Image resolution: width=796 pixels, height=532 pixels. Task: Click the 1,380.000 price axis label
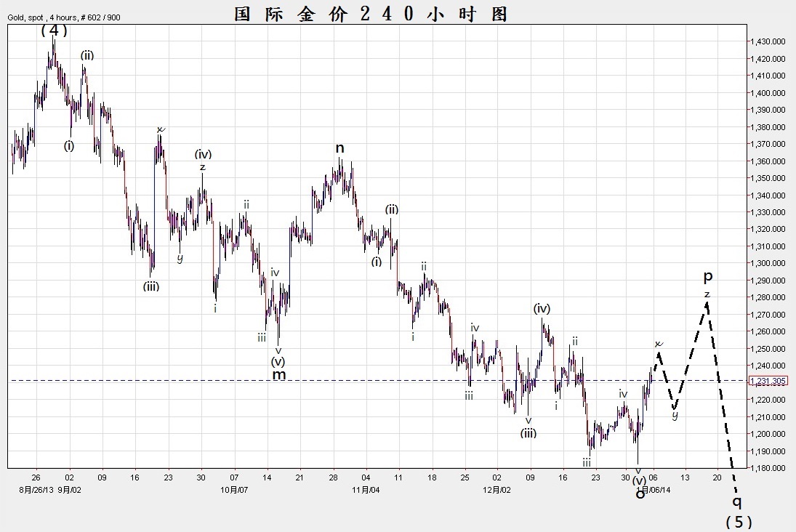[x=768, y=127]
